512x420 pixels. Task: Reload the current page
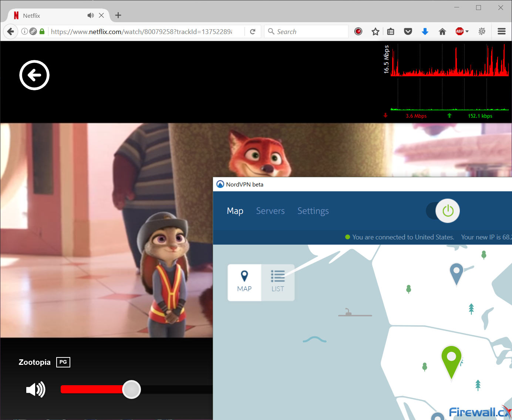pos(253,32)
